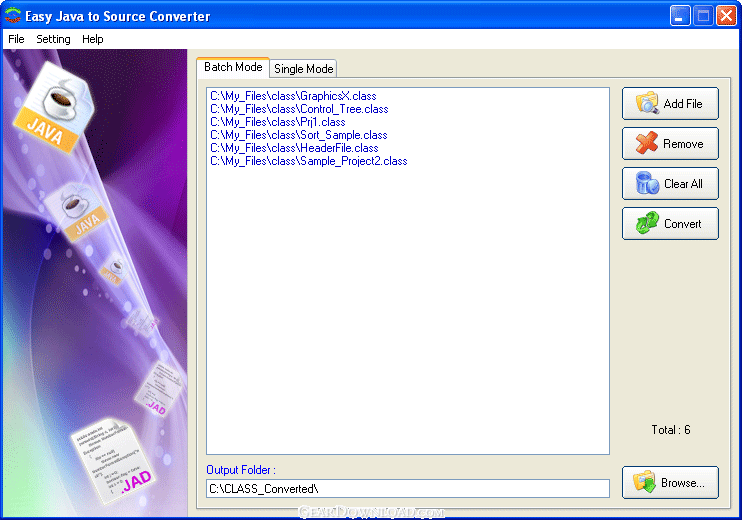
Task: Click the red X Remove icon
Action: coord(647,143)
